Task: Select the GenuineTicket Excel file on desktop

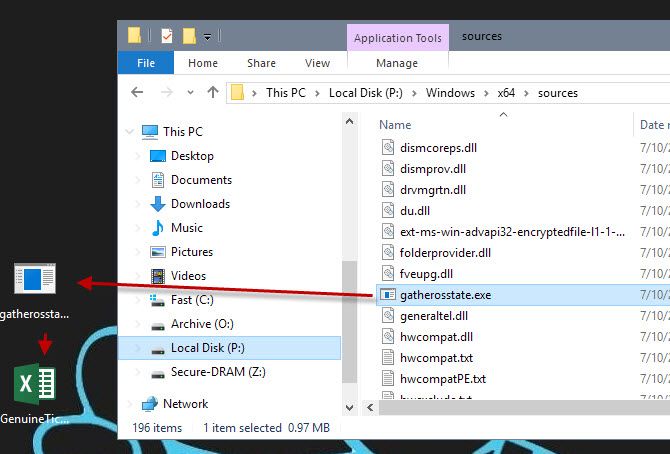Action: coord(36,384)
